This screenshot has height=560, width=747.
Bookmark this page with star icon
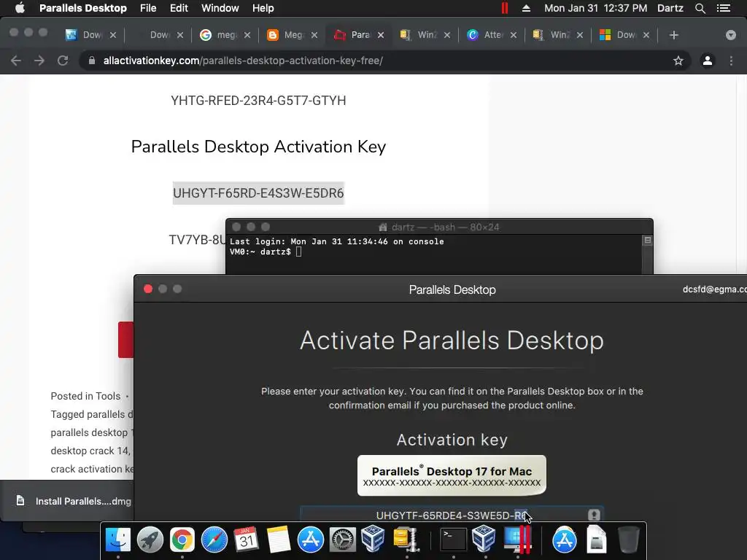point(678,61)
